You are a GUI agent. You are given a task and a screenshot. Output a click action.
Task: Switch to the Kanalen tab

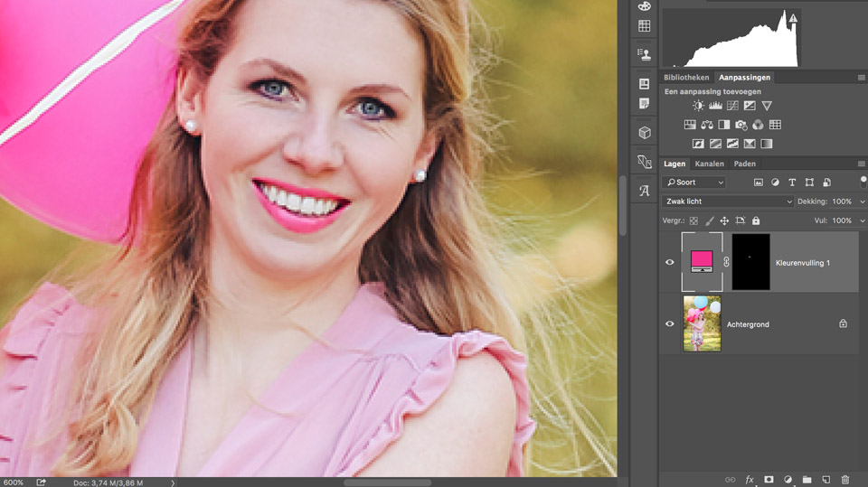coord(709,164)
